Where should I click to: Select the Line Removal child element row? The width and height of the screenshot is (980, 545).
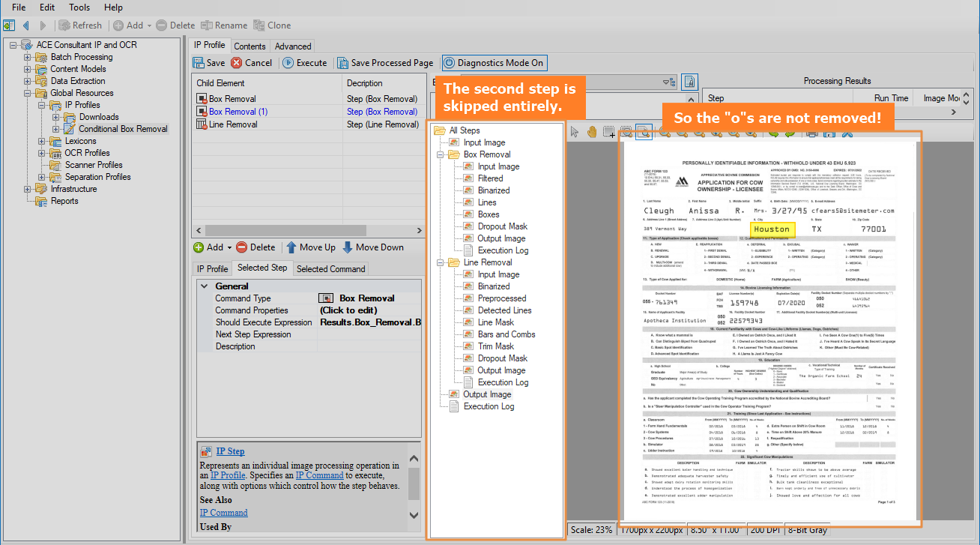coord(232,124)
